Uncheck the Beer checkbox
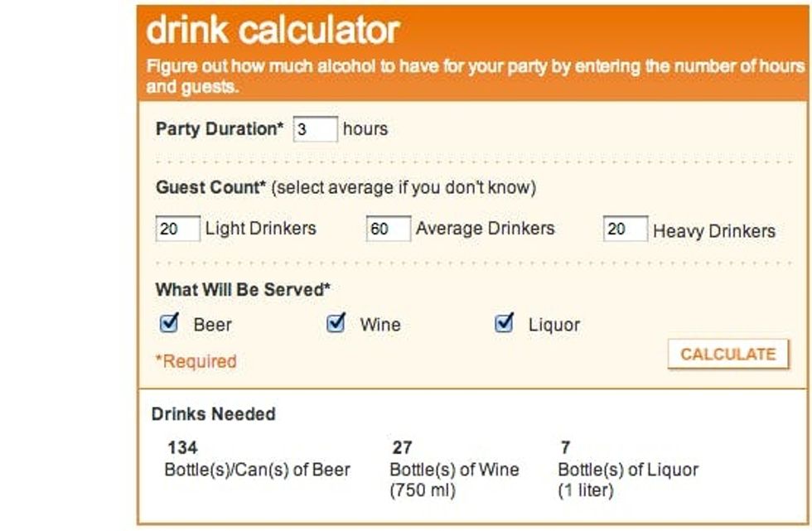Viewport: 812px width, 531px height. tap(170, 323)
